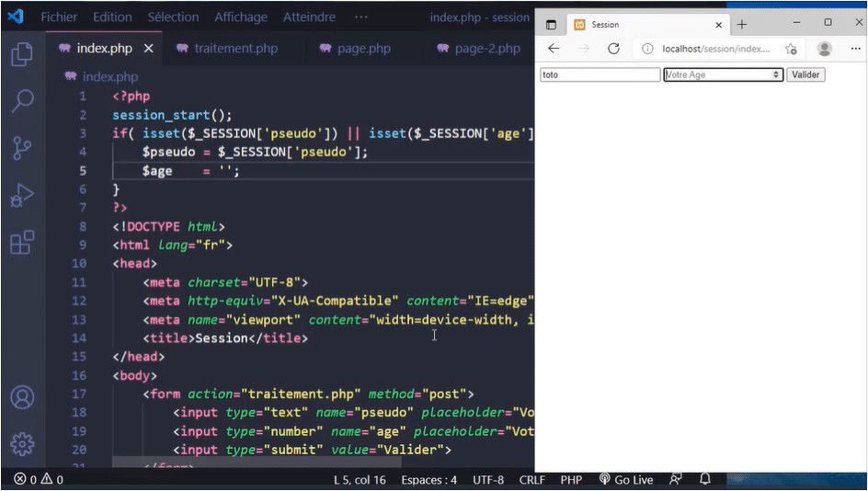The image size is (868, 491).
Task: Close the index.php editor tab
Action: click(x=148, y=49)
